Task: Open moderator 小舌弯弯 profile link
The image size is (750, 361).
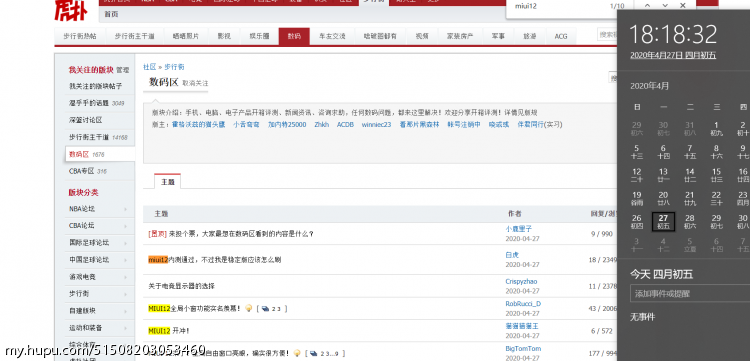Action: 246,124
